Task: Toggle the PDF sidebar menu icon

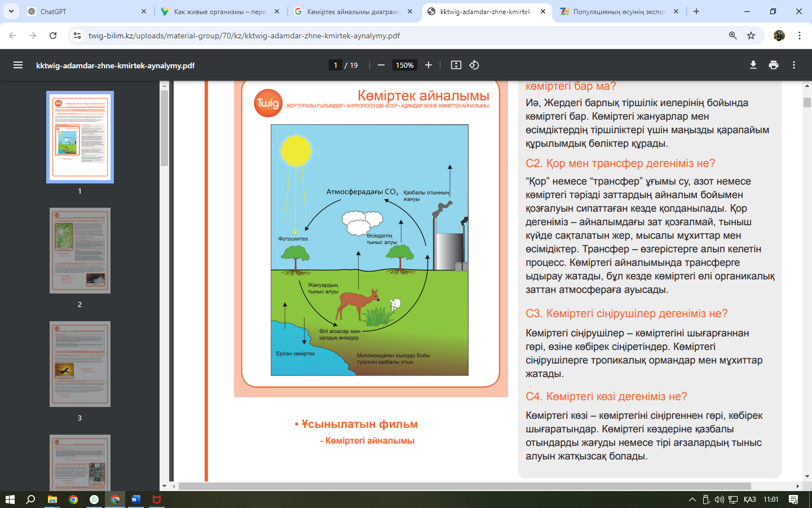Action: coord(18,65)
